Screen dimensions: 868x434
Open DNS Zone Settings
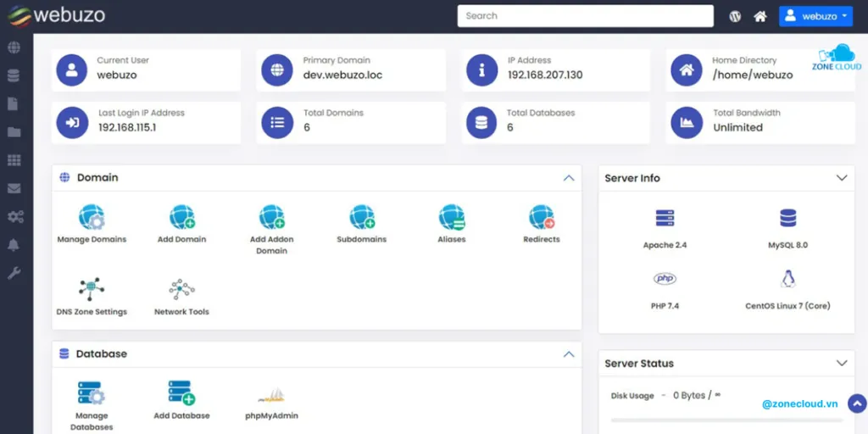tap(92, 289)
